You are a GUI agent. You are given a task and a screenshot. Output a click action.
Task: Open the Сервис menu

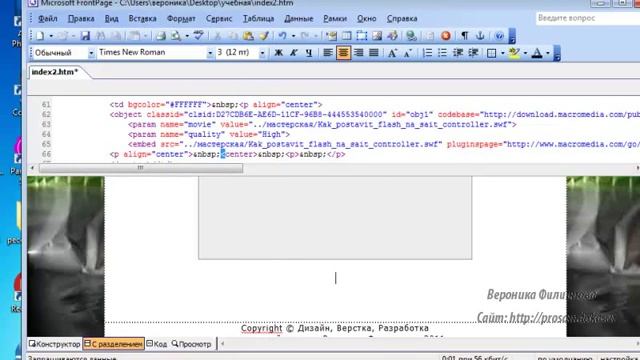pyautogui.click(x=219, y=19)
